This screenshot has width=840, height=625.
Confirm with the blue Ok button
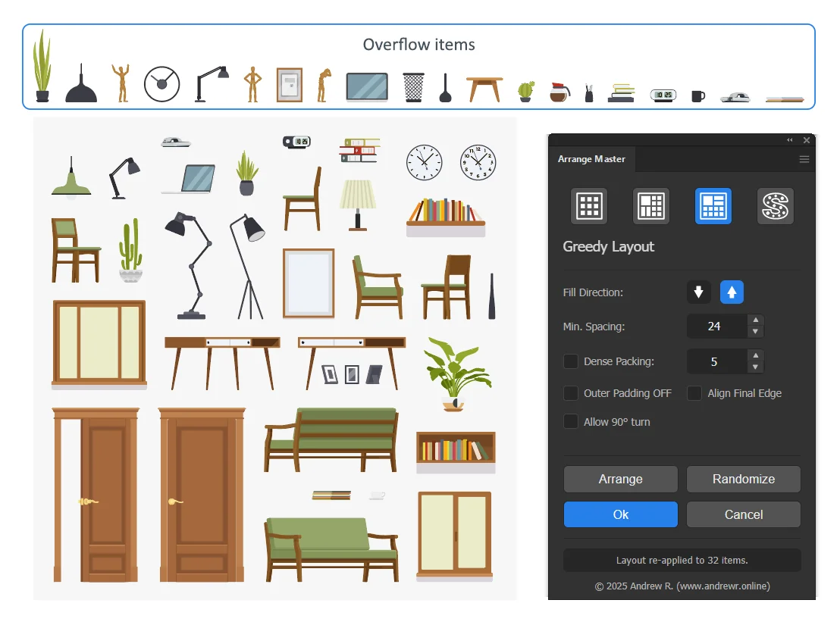pos(620,514)
